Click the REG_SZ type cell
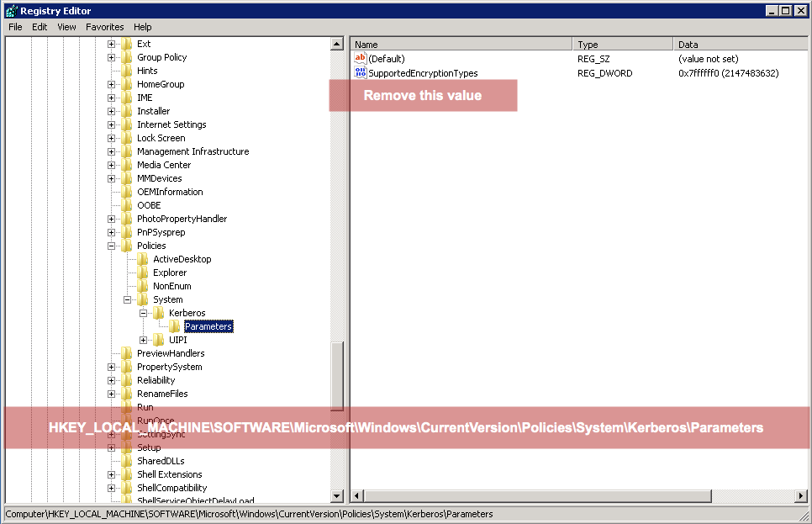 [x=593, y=59]
